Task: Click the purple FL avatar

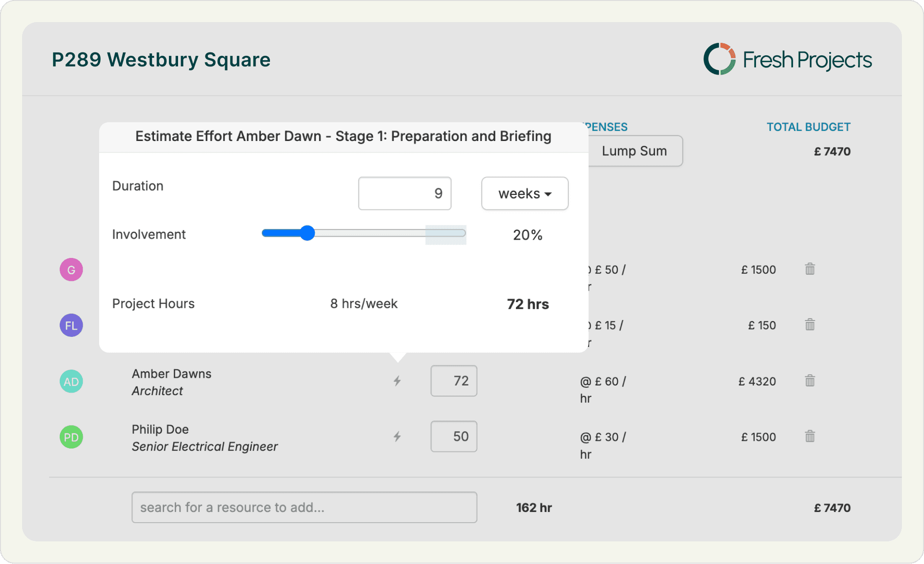Action: 71,325
